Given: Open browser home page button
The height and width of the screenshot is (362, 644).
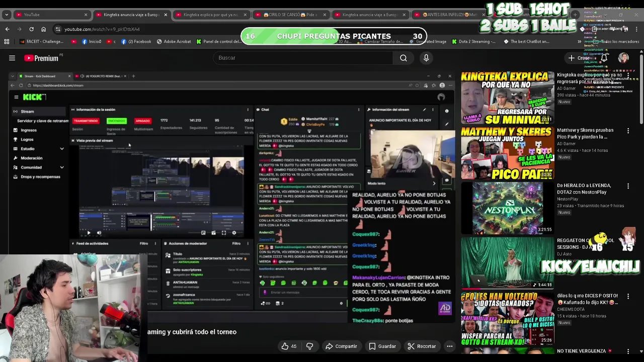Looking at the screenshot, I should coord(43,29).
